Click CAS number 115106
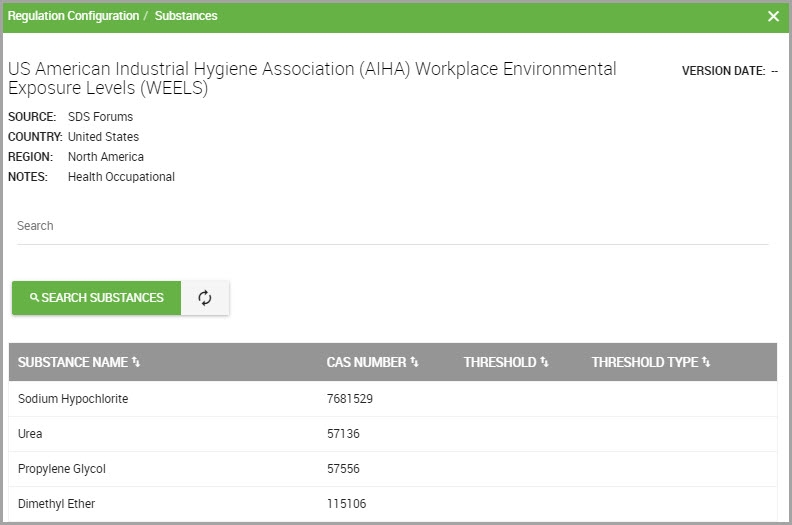The height and width of the screenshot is (525, 792). point(346,504)
